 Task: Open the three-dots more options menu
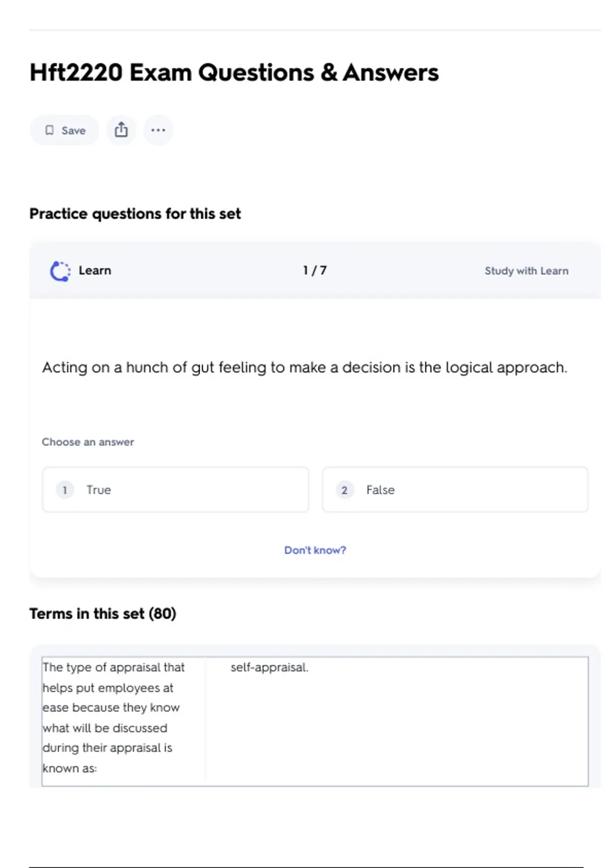pyautogui.click(x=158, y=130)
